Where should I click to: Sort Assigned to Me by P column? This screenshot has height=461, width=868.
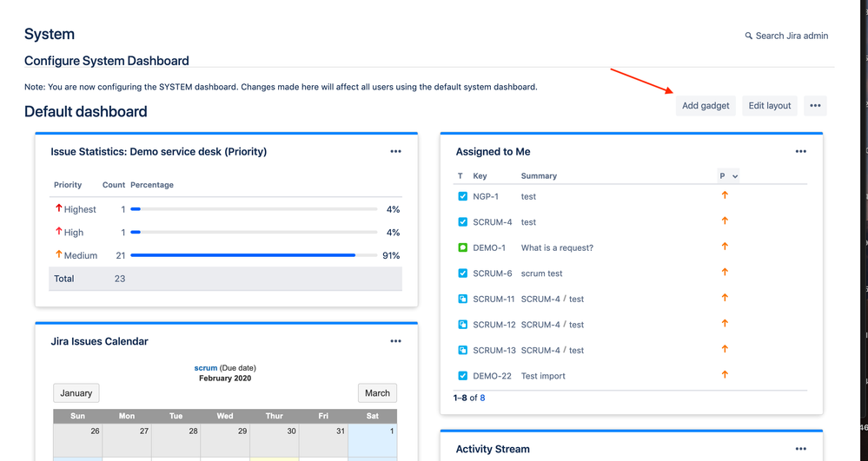click(728, 176)
